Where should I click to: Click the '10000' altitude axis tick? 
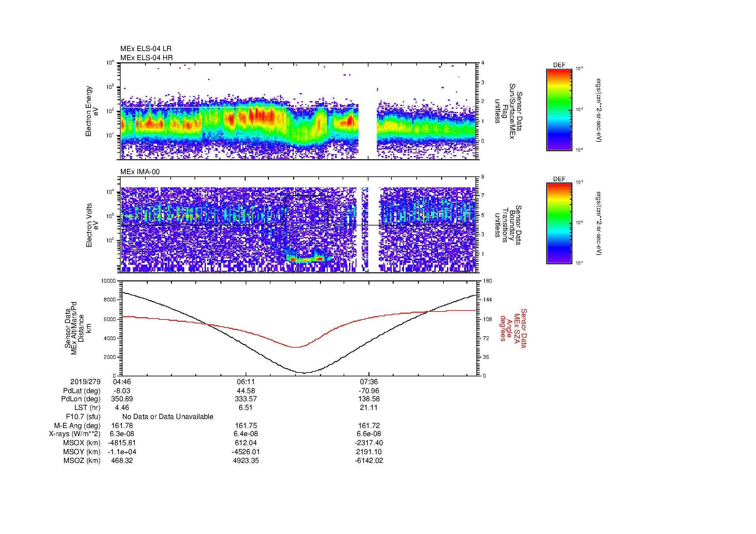(x=109, y=281)
